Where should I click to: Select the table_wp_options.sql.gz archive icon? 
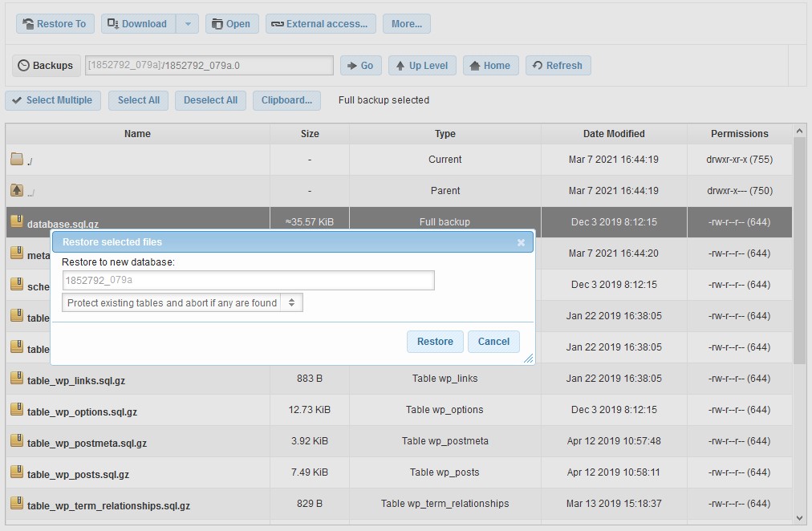17,410
